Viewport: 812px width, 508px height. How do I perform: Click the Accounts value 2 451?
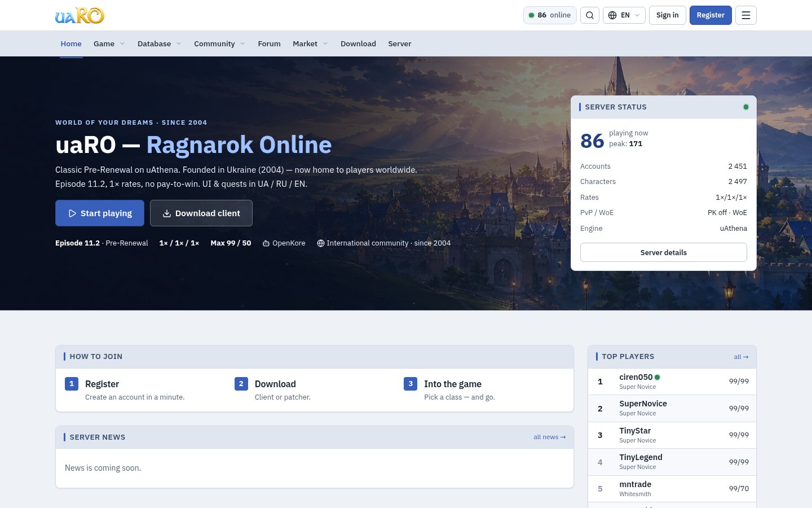pos(738,167)
